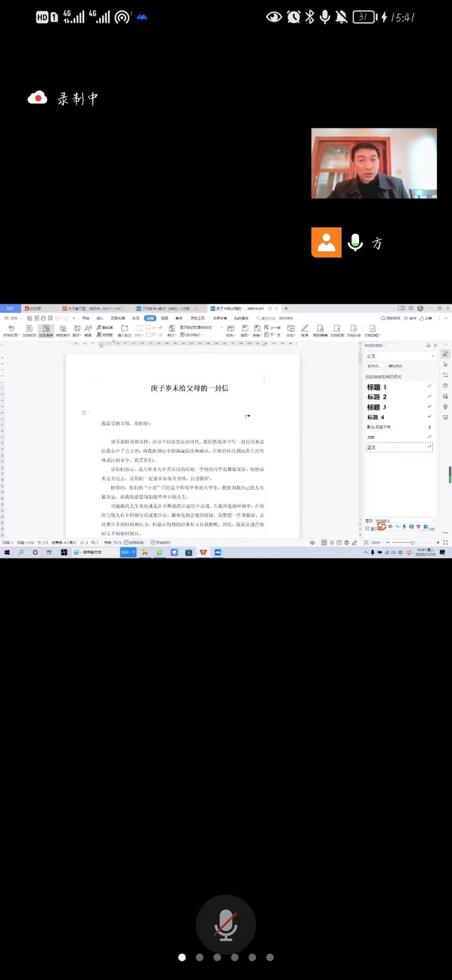Open the word count tool
This screenshot has width=452, height=980.
[x=63, y=329]
